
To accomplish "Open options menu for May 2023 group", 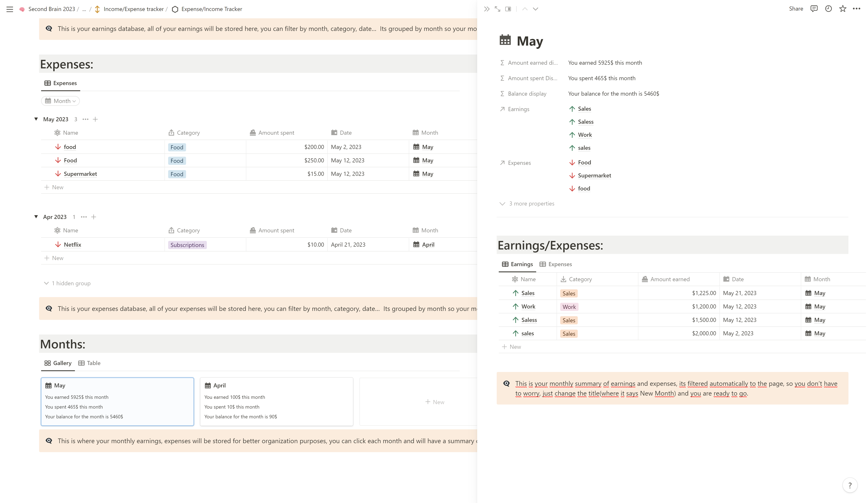I will 85,119.
